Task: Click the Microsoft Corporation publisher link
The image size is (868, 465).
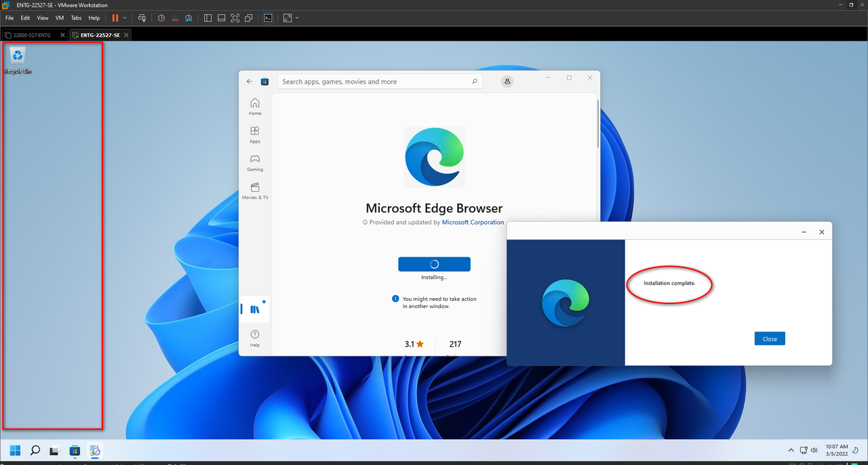Action: click(473, 222)
